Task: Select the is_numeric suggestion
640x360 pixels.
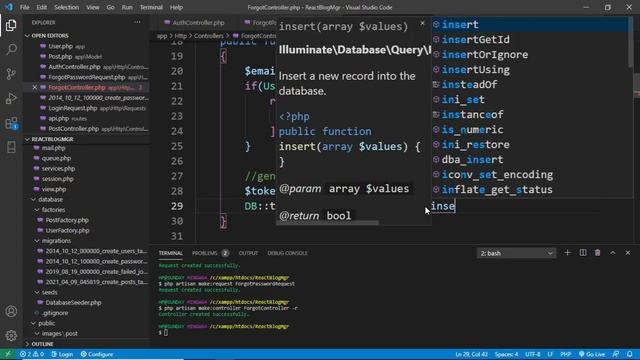Action: 530,130
